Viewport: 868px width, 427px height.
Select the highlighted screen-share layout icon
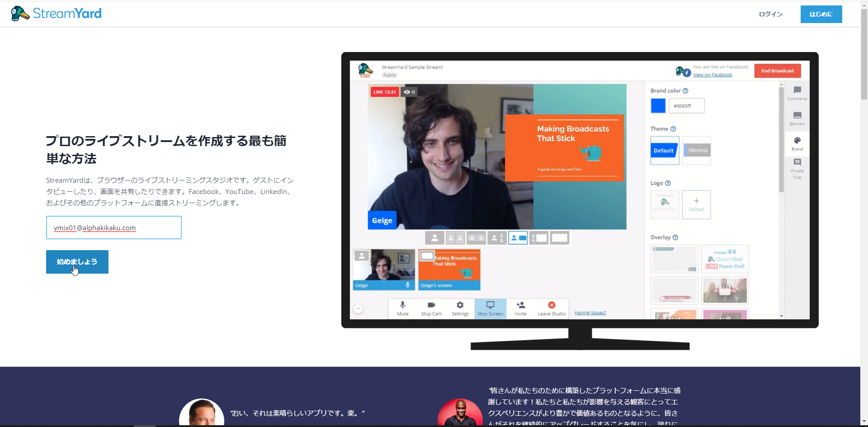click(x=518, y=238)
